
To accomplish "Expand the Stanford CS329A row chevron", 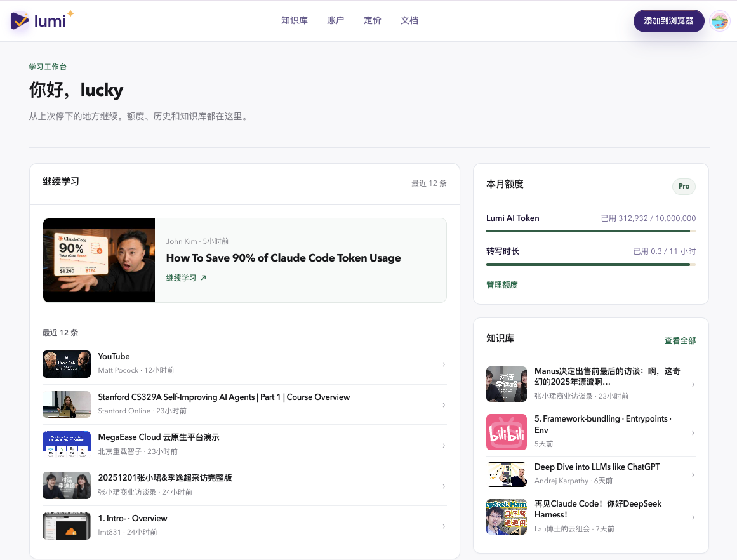I will [444, 405].
